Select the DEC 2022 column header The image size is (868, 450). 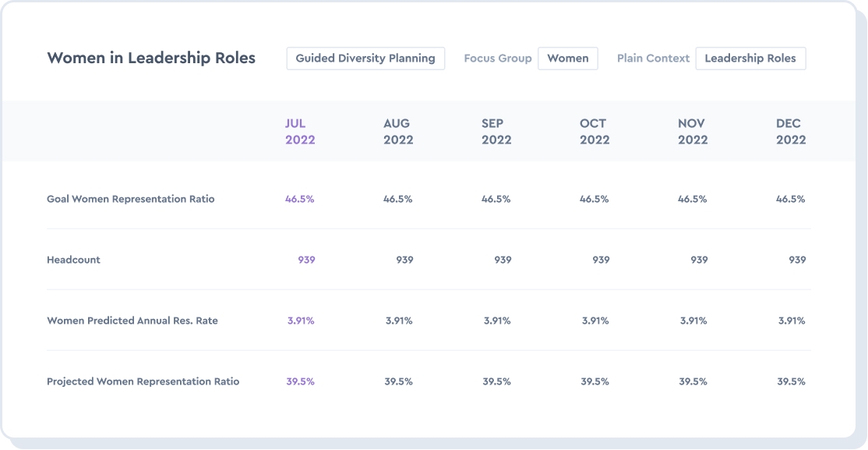[789, 131]
